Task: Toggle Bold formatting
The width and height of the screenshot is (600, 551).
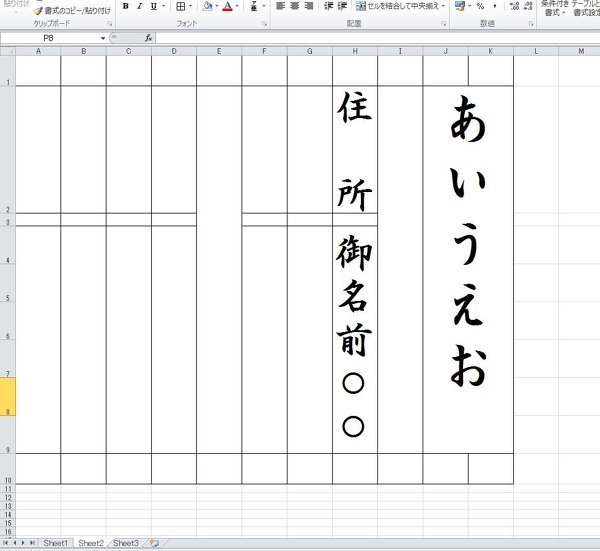Action: (126, 6)
